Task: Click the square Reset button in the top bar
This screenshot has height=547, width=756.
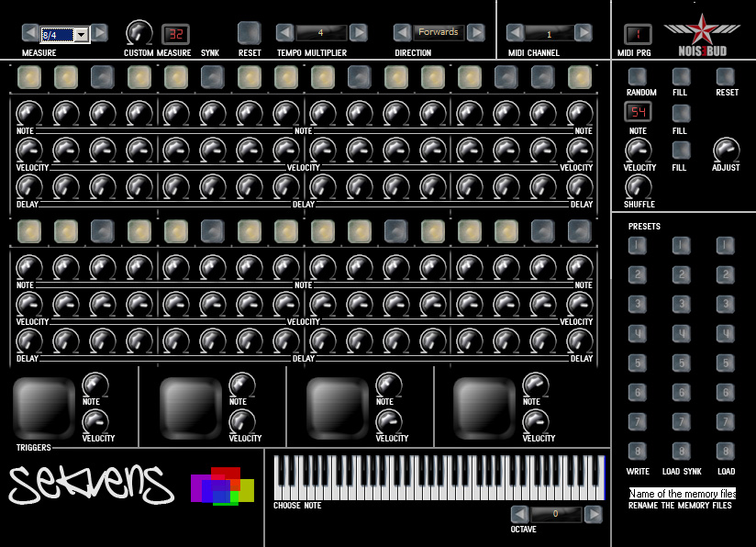Action: tap(250, 33)
